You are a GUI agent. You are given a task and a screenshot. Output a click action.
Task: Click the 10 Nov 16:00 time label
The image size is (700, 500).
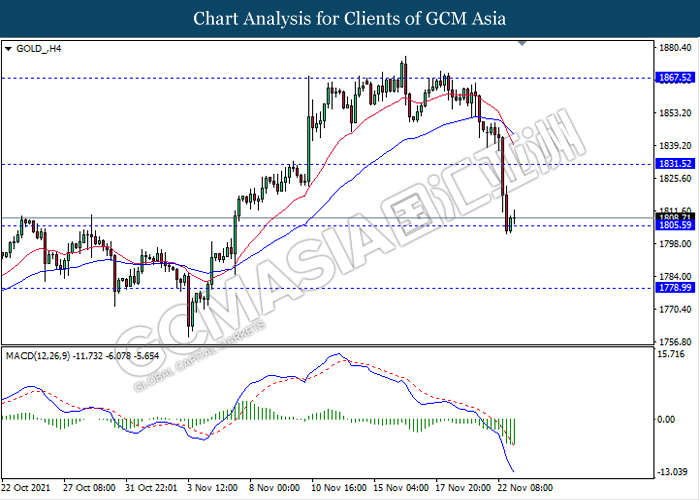click(339, 487)
